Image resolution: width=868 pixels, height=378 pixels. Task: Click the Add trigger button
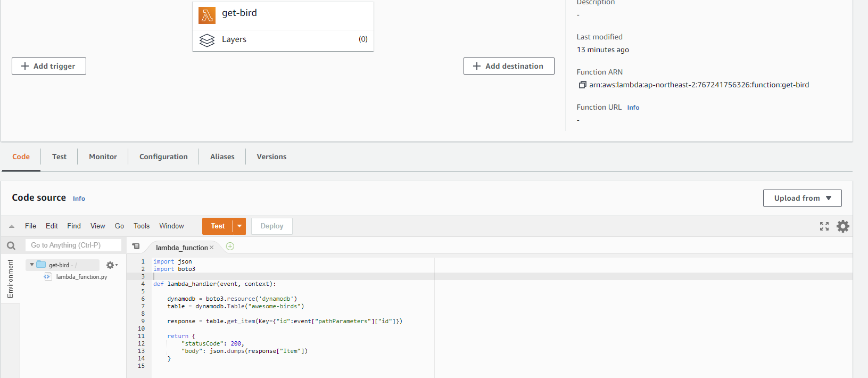click(49, 66)
